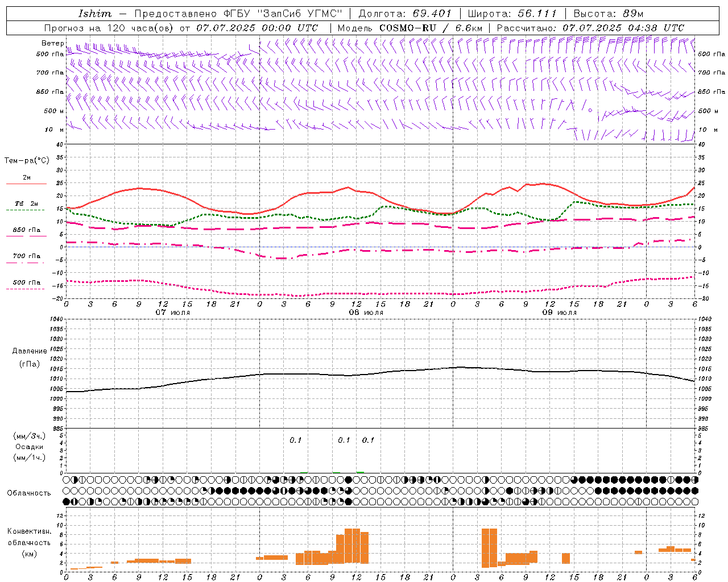
Task: Click the Долгота: 69.401 value
Action: (406, 14)
